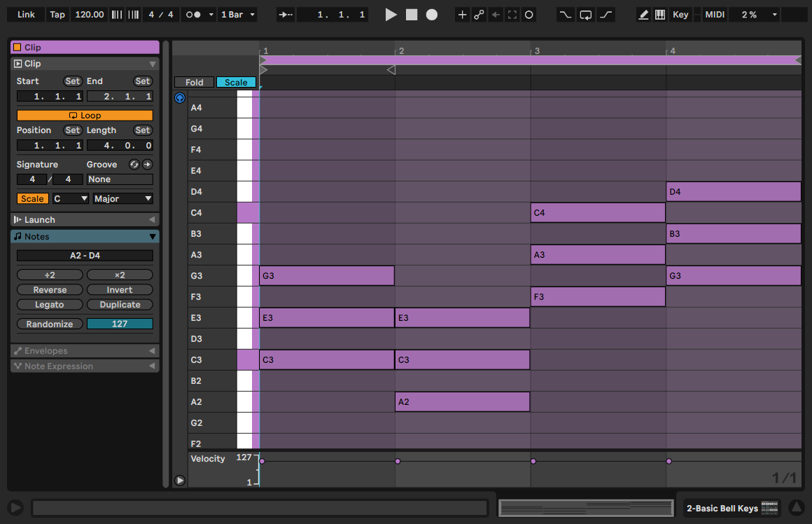The height and width of the screenshot is (524, 812).
Task: Open the Major scale name dropdown
Action: pyautogui.click(x=122, y=199)
